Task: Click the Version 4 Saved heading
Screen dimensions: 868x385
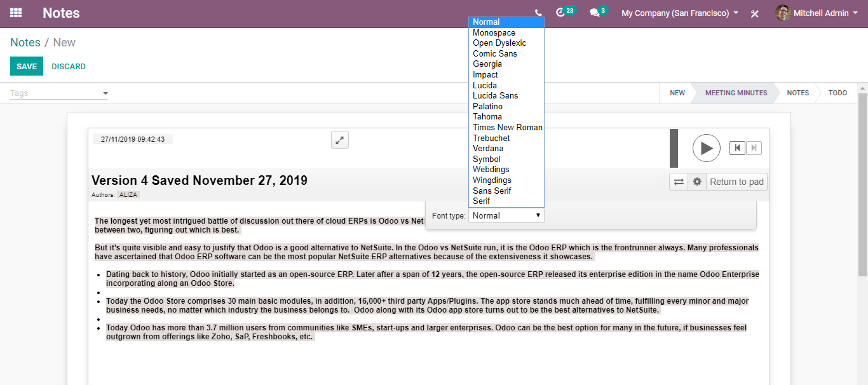Action: point(200,180)
